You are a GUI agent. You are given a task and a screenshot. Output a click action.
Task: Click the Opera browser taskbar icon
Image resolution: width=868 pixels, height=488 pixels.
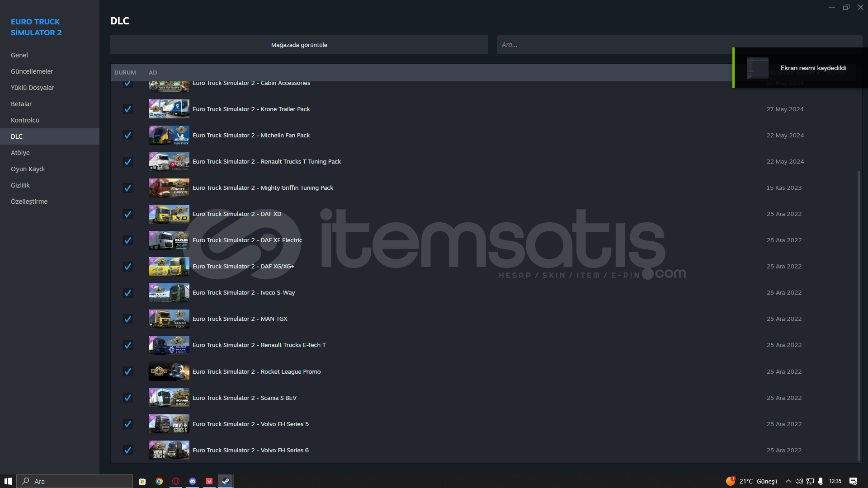176,481
